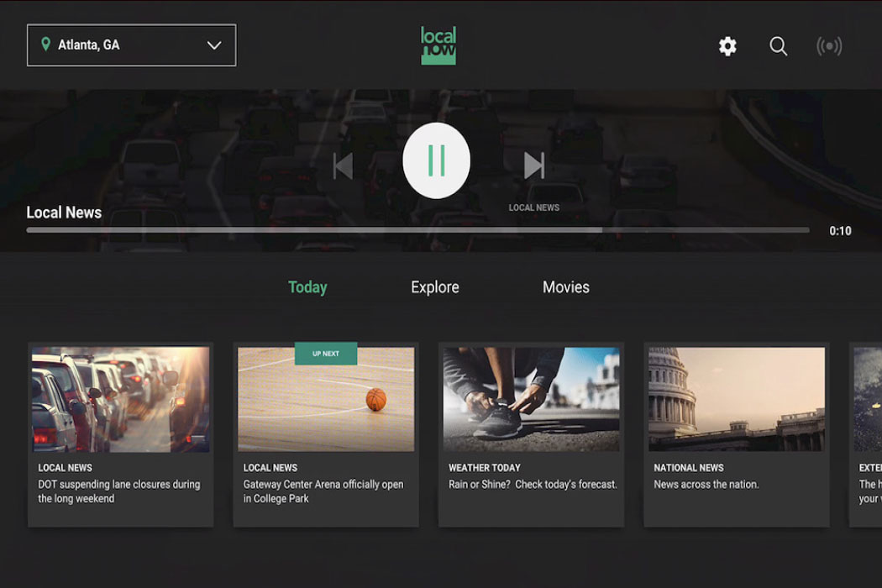Screen dimensions: 882x588
Task: Skip to the next video clip
Action: pyautogui.click(x=534, y=165)
